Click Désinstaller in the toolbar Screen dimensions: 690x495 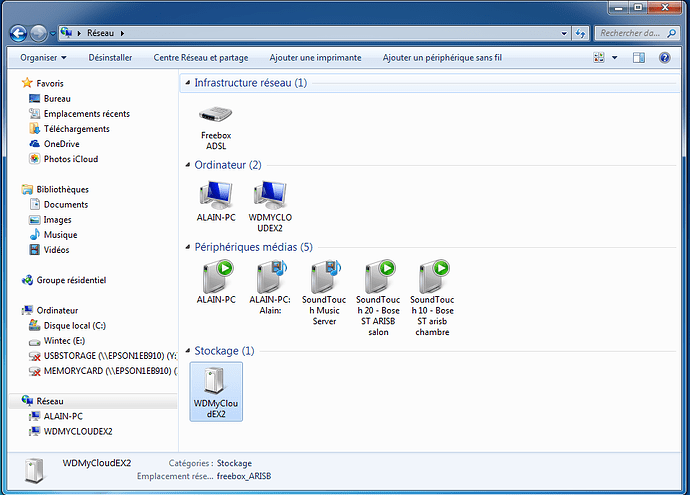click(110, 58)
